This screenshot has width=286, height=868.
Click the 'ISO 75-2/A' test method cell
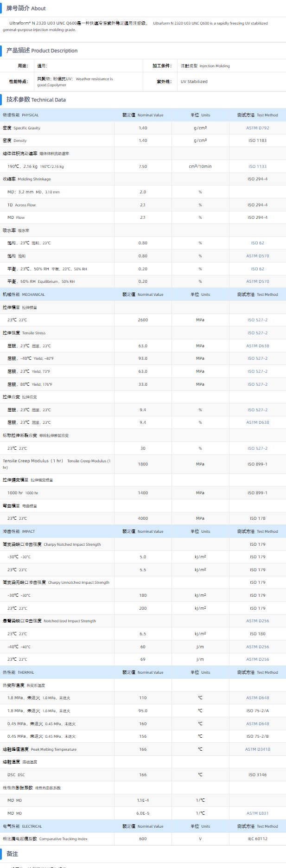257,711
